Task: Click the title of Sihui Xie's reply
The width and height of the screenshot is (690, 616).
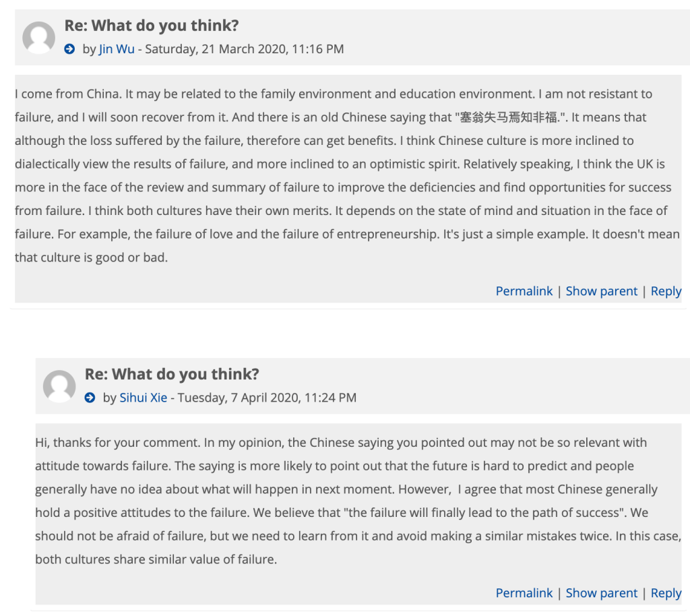Action: pos(172,375)
